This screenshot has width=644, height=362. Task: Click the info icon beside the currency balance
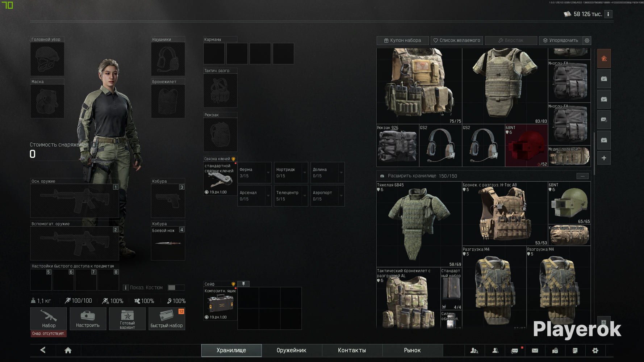608,14
